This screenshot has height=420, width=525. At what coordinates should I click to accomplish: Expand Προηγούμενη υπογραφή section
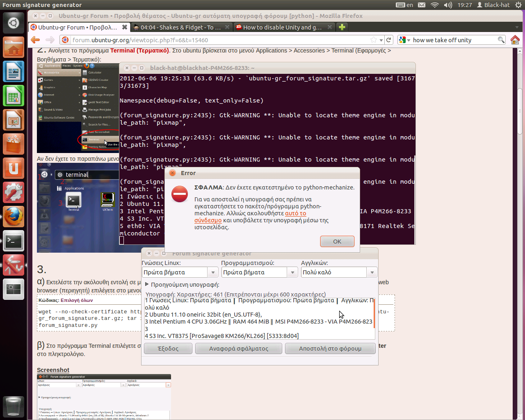click(147, 284)
